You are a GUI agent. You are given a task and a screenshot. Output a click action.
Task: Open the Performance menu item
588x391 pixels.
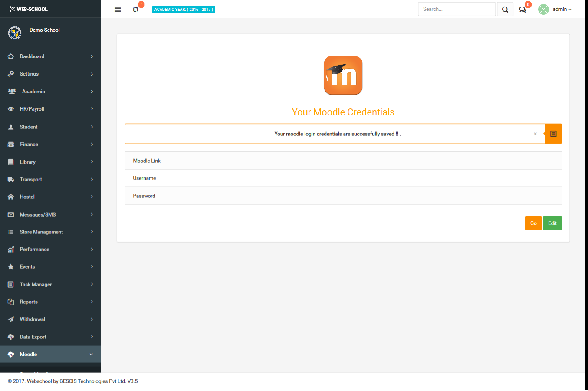pos(50,250)
